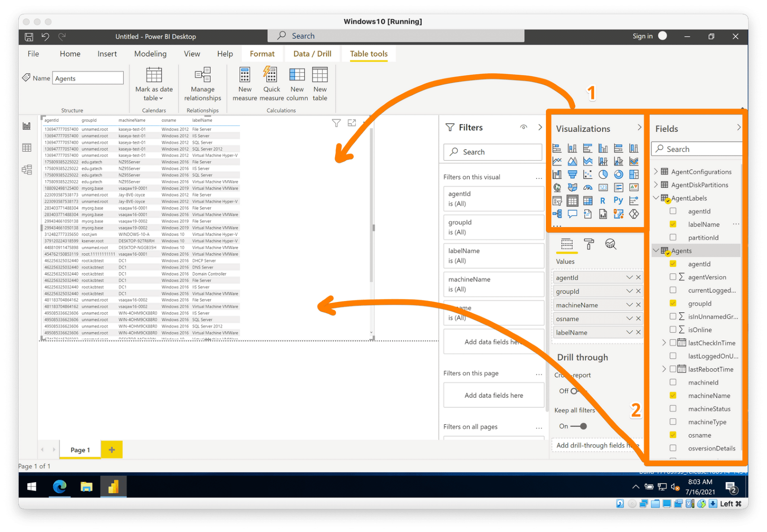Image resolution: width=767 pixels, height=532 pixels.
Task: Uncheck groupId field in Agents
Action: pos(673,303)
